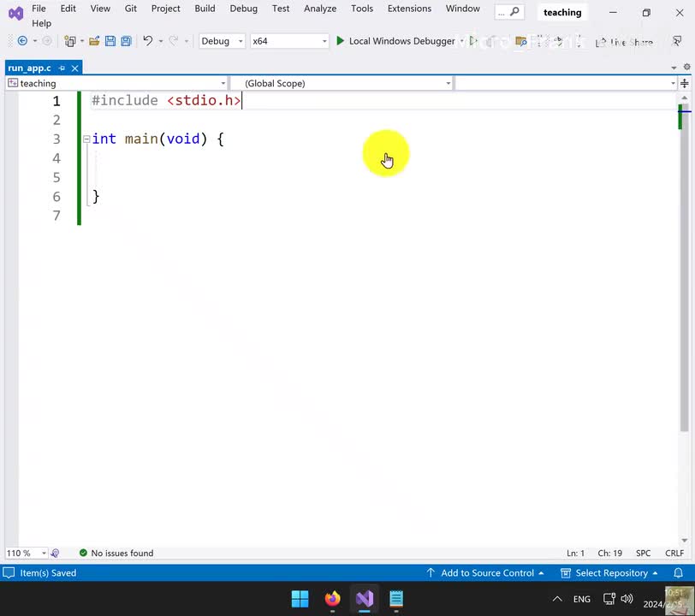Show hidden tray icons chevron

557,599
